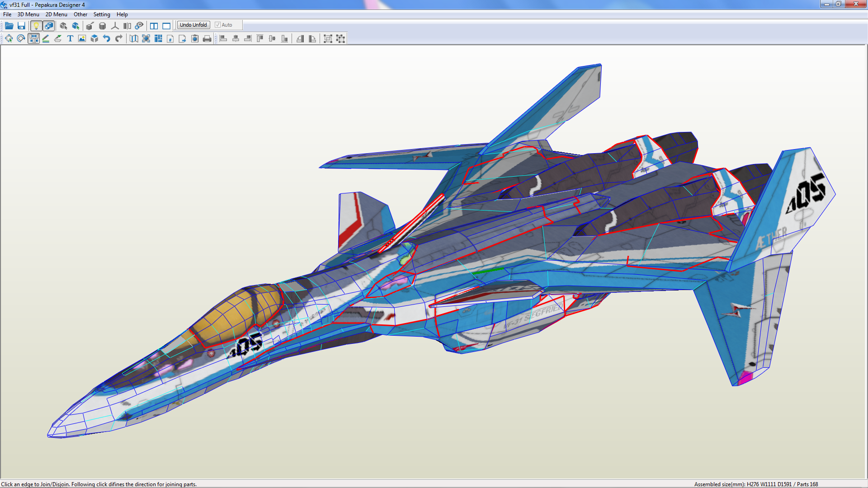Click the Undo Unfold button
Viewport: 868px width, 488px height.
193,25
